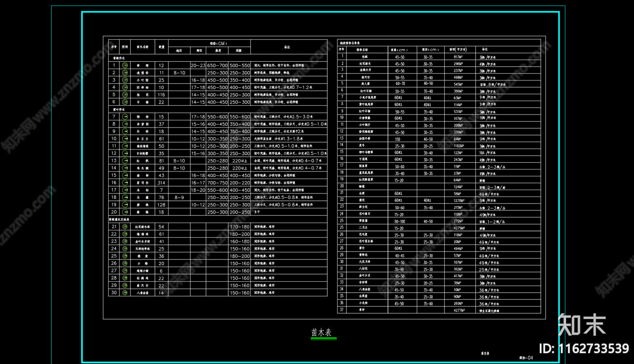634x364 pixels.
Task: Click the shrub symbol in left table row 29
Action: point(125,285)
